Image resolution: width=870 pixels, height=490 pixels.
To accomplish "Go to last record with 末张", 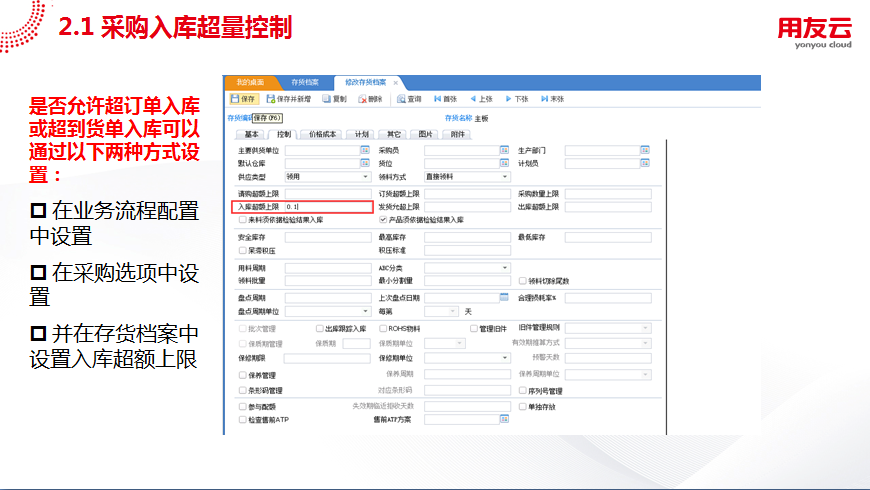I will 552,99.
